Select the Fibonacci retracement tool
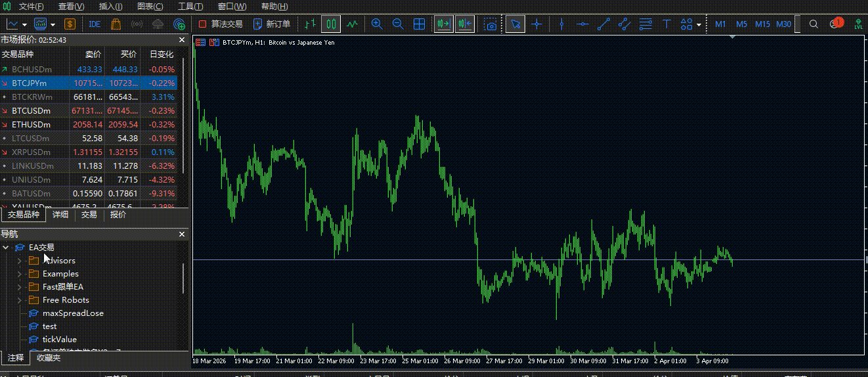Viewport: 868px width, 377px height. [x=645, y=24]
